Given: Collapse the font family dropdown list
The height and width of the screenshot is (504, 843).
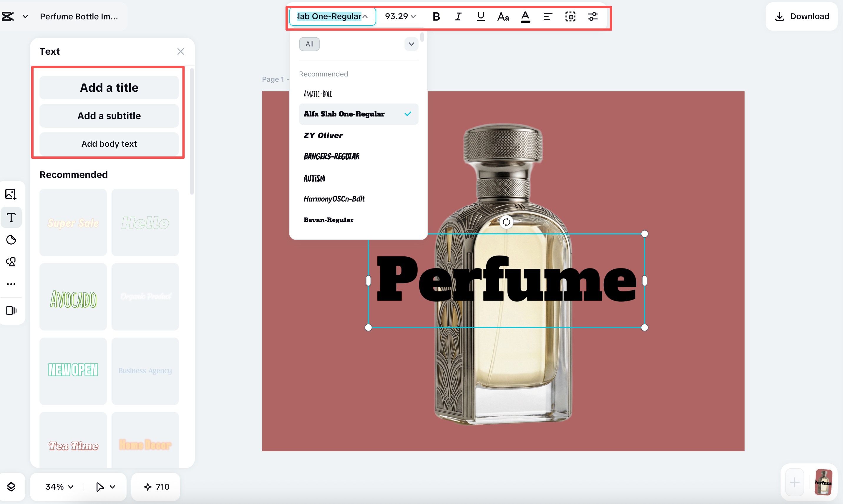Looking at the screenshot, I should (365, 16).
